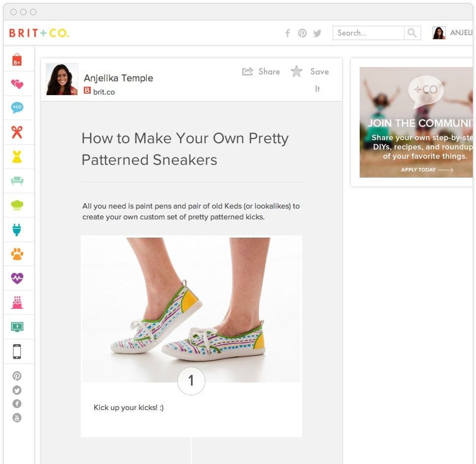The image size is (476, 464).
Task: Open the green video screen icon
Action: [17, 327]
